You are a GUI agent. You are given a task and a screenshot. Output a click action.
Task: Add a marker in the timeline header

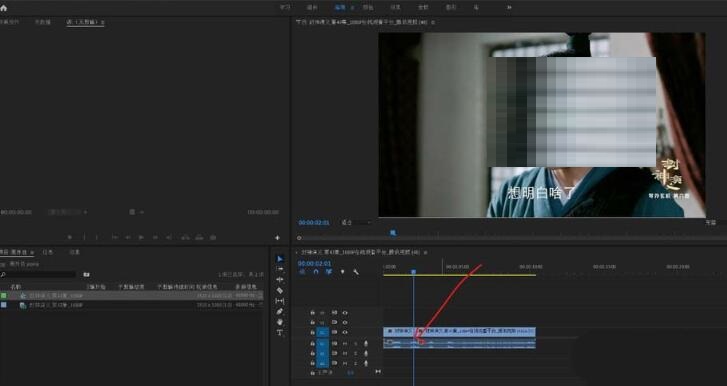(x=343, y=272)
